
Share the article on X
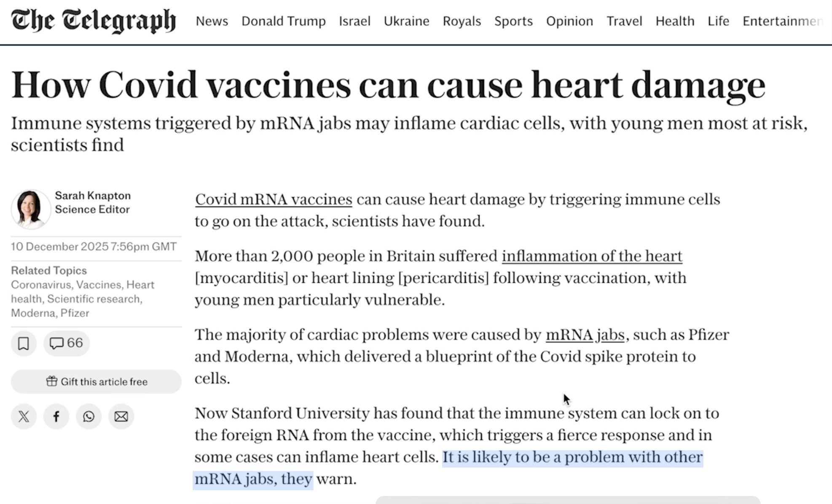click(x=24, y=417)
